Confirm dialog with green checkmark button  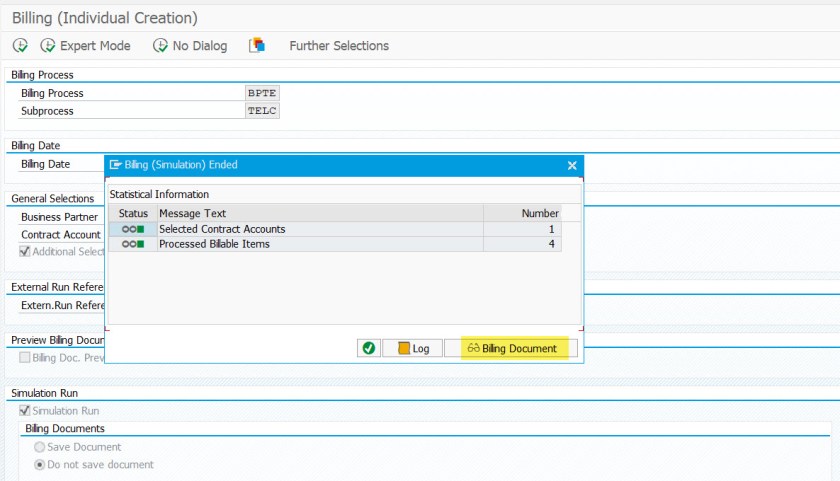pos(369,348)
